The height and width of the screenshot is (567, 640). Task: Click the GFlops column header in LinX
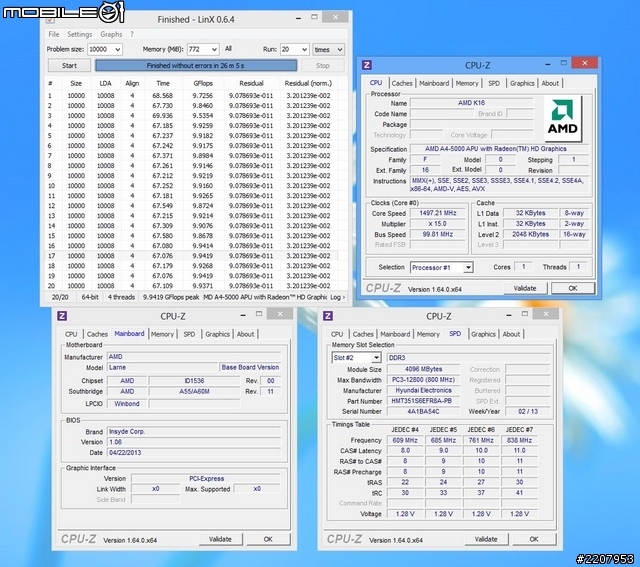tap(203, 83)
